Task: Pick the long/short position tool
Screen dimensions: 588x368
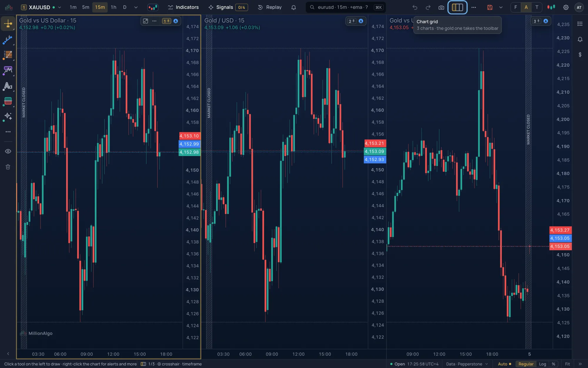Action: click(8, 101)
